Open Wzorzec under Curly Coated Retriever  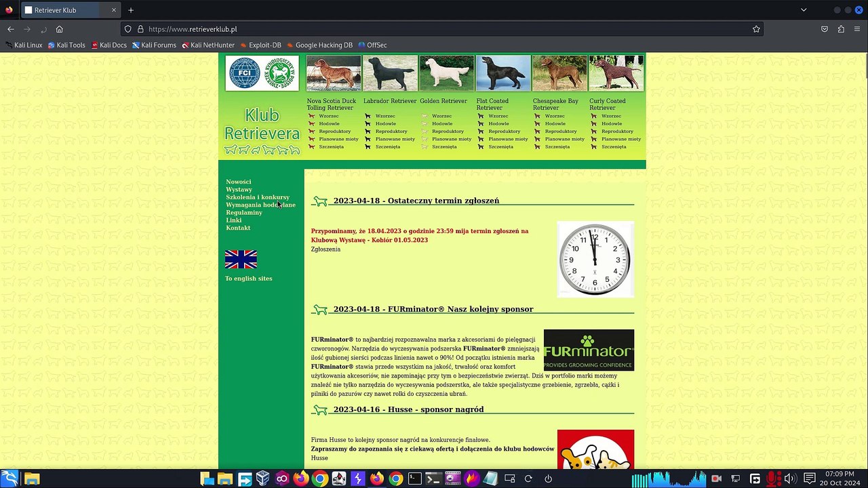coord(612,116)
